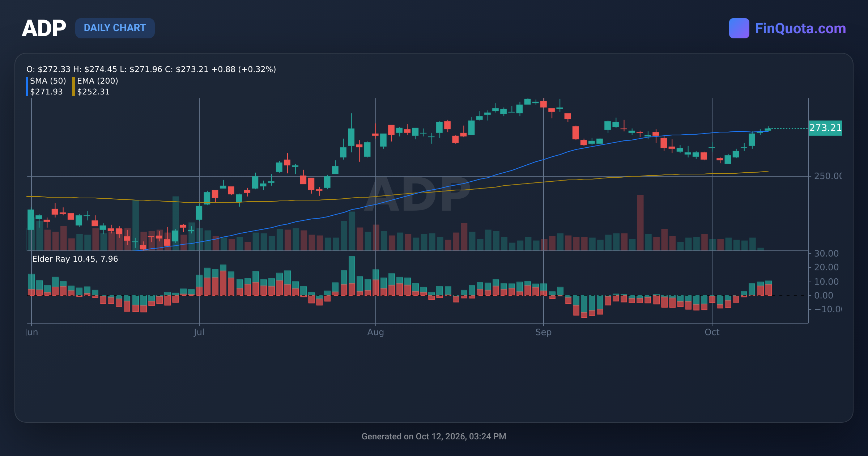This screenshot has height=456, width=868.
Task: Click the 20.00 Elder Ray axis label
Action: [826, 267]
